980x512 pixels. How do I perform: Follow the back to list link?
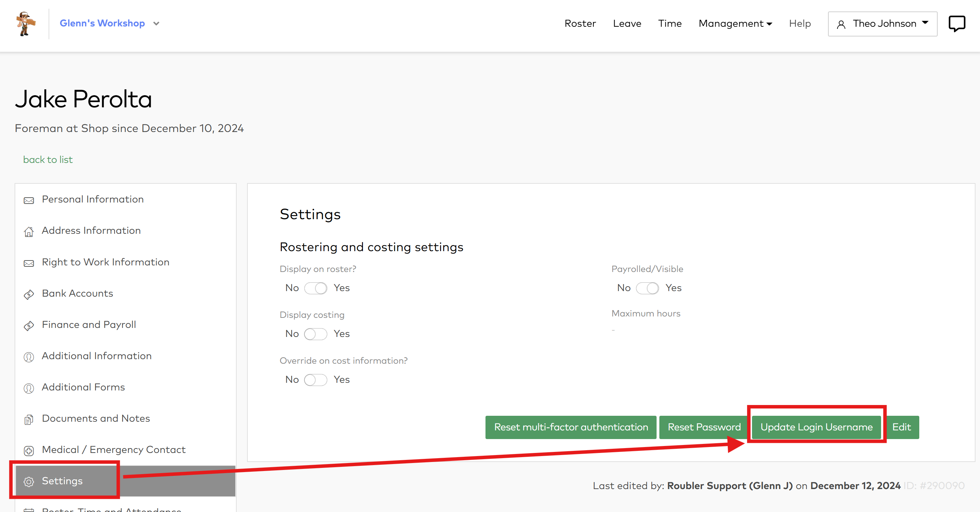coord(48,159)
